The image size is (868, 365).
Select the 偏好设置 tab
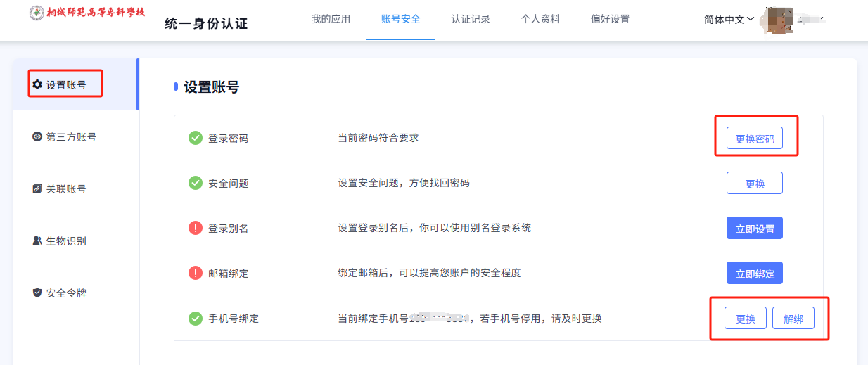610,20
